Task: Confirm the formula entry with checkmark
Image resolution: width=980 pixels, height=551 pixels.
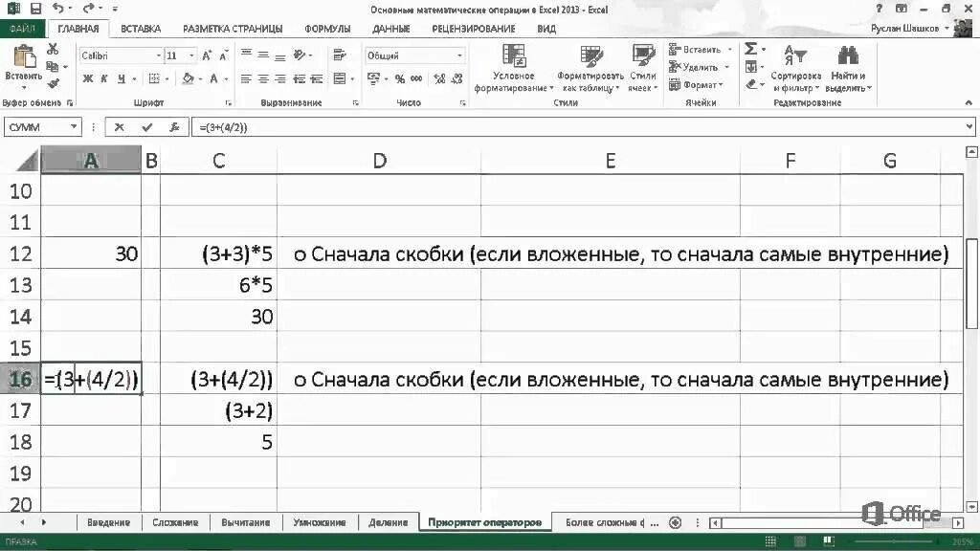Action: point(146,127)
